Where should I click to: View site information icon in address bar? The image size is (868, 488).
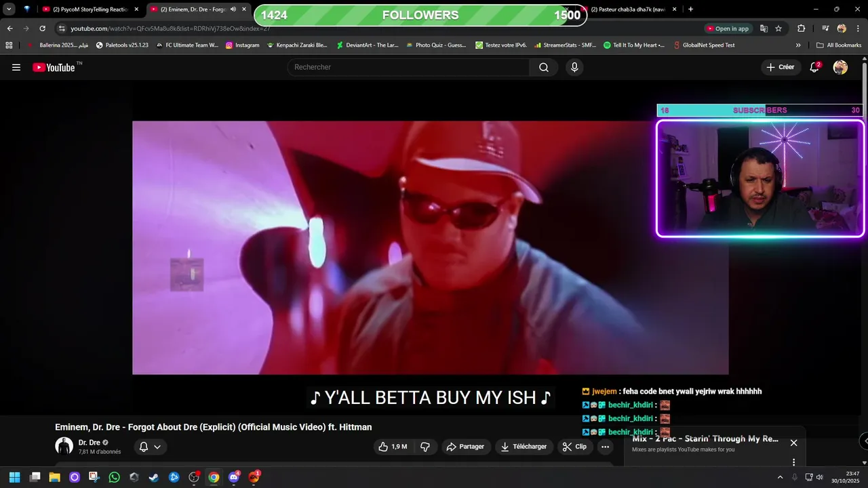point(62,28)
